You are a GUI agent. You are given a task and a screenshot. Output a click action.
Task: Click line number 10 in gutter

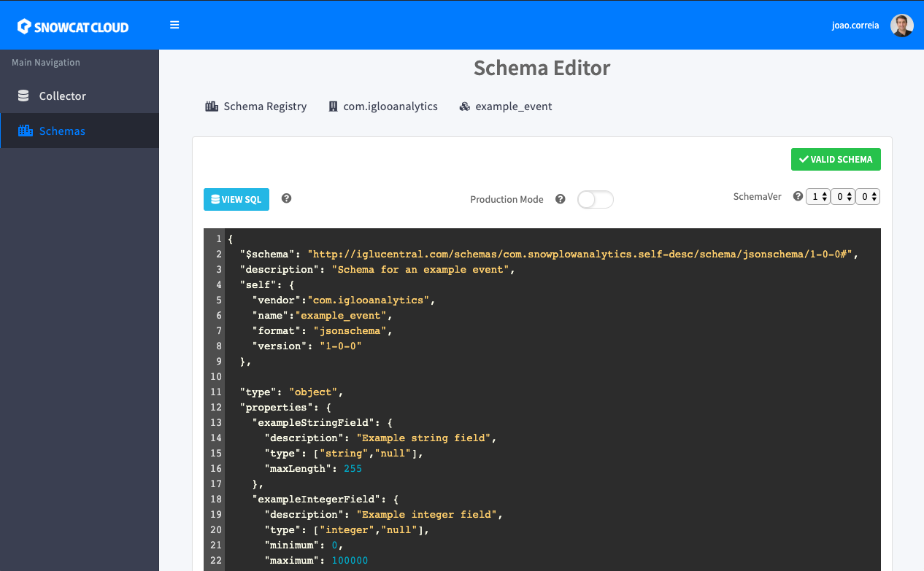(x=215, y=376)
